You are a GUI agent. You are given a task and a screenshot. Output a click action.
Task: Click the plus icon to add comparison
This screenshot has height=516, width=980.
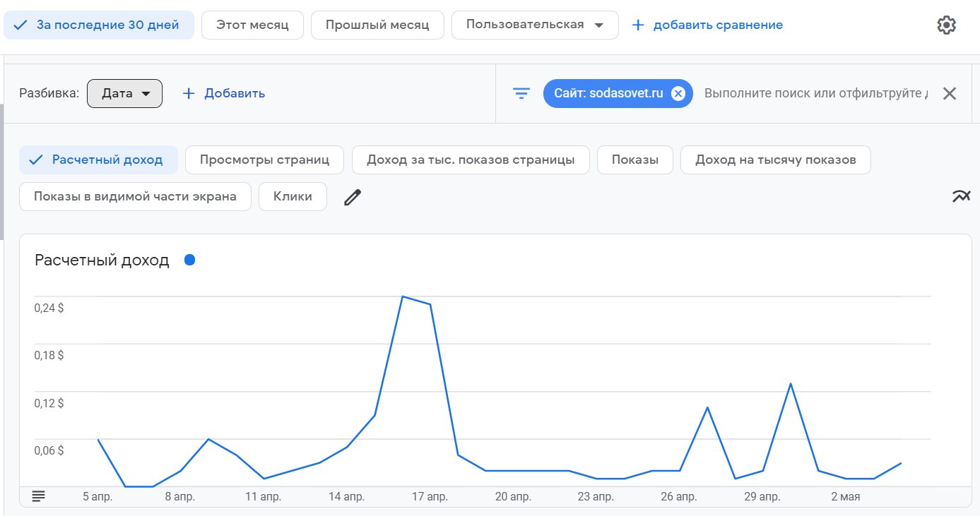[638, 25]
